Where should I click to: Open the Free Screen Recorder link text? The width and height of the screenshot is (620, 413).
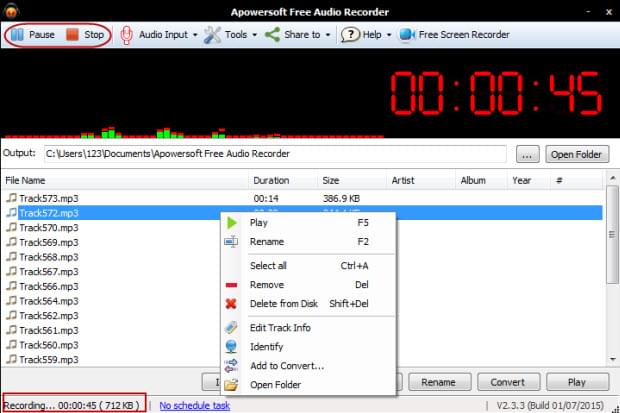click(x=464, y=35)
